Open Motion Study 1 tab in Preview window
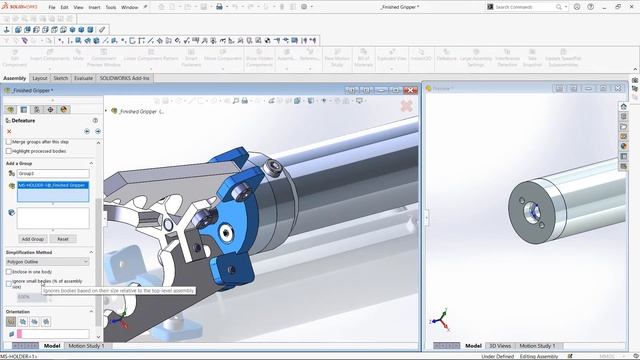 [x=537, y=346]
